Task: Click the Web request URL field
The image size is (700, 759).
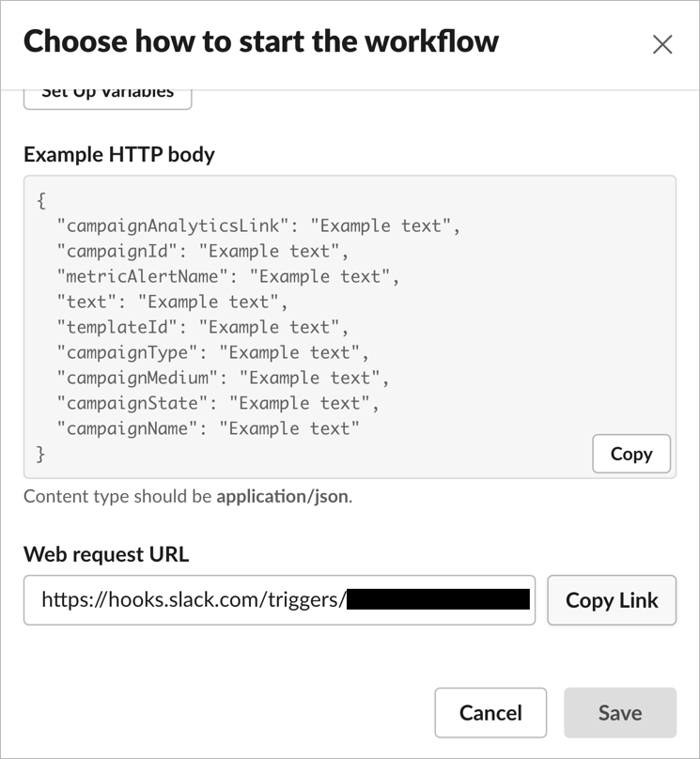Action: (x=279, y=600)
